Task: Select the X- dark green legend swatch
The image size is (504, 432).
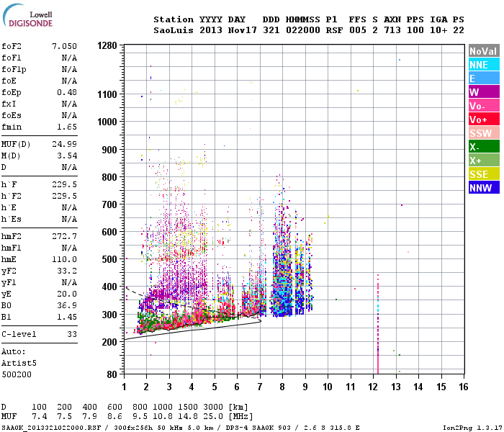Action: point(484,147)
